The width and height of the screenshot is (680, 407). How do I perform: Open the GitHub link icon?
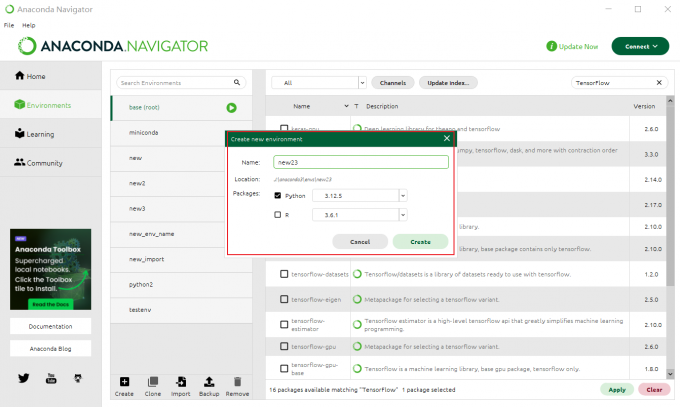[x=78, y=378]
